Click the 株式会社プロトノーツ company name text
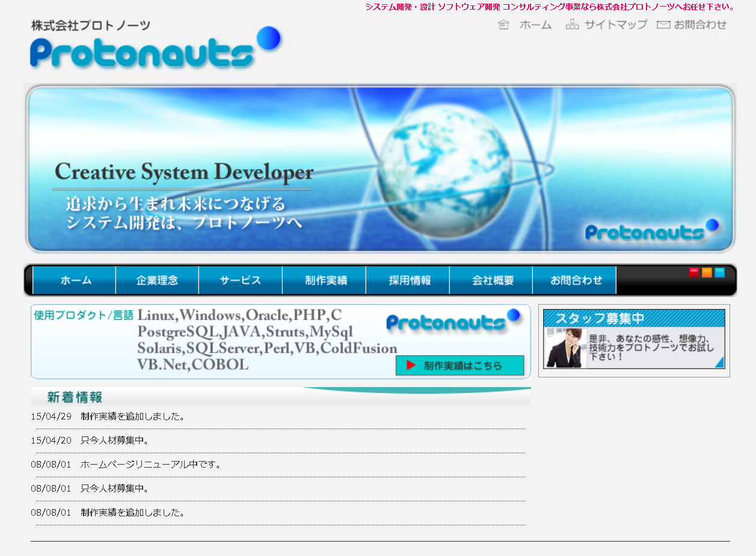This screenshot has height=556, width=756. click(90, 26)
